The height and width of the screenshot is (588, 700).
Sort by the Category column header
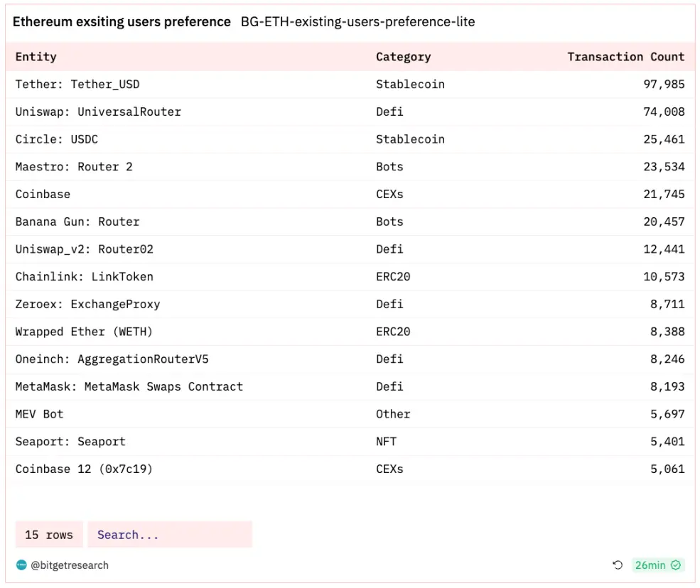coord(403,57)
